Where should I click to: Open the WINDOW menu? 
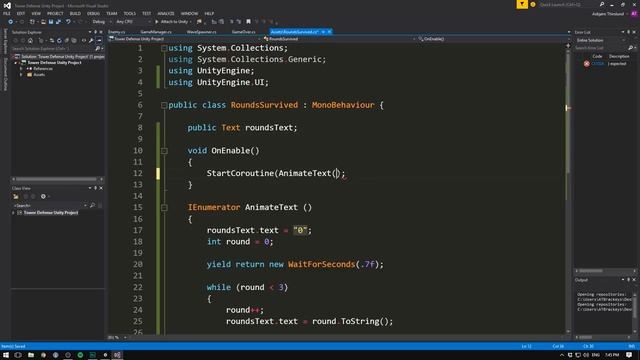(x=189, y=13)
